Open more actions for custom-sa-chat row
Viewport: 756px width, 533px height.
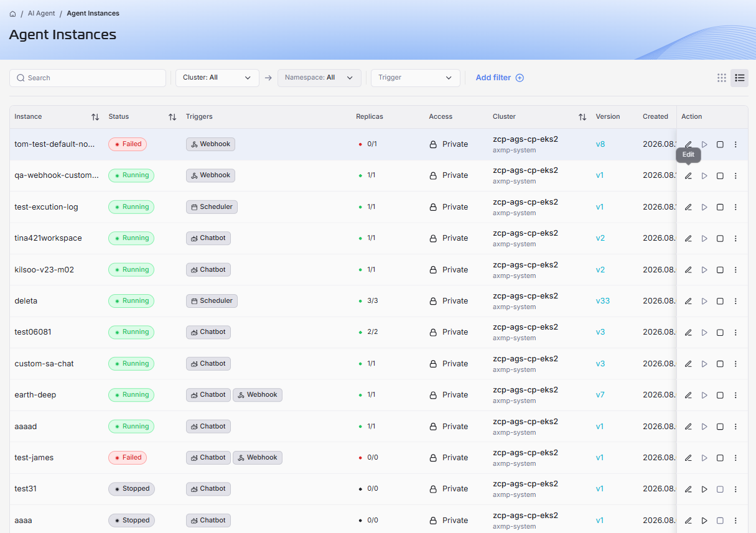click(735, 364)
